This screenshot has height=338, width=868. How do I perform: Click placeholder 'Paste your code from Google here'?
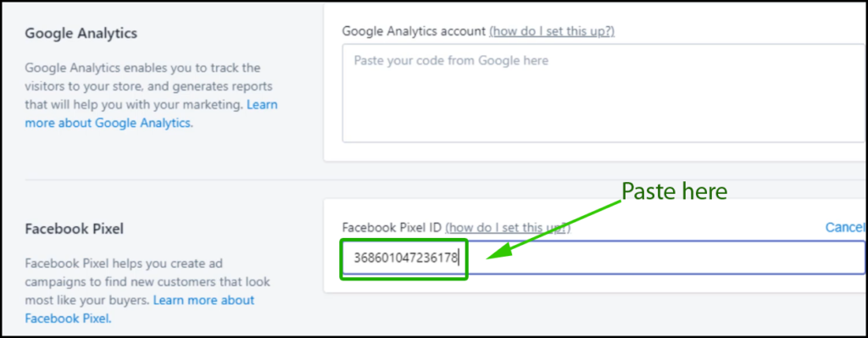point(451,60)
